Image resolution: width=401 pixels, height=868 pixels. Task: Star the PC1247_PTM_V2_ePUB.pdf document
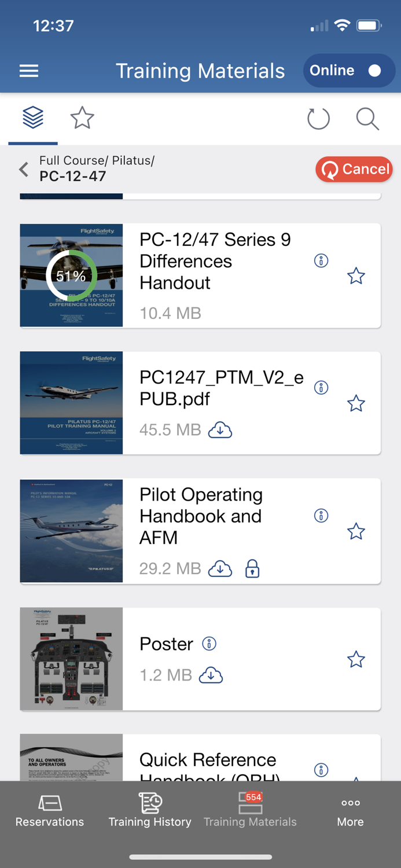click(356, 403)
